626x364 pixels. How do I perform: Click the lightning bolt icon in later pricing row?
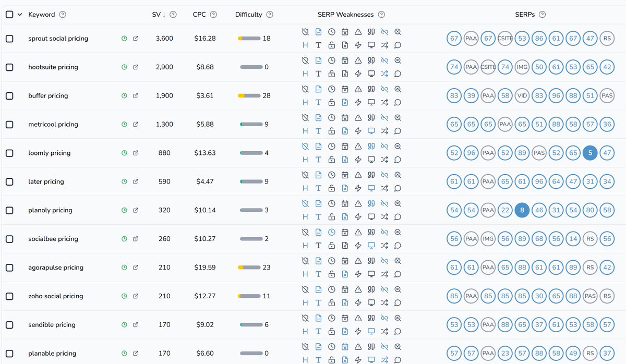(358, 188)
